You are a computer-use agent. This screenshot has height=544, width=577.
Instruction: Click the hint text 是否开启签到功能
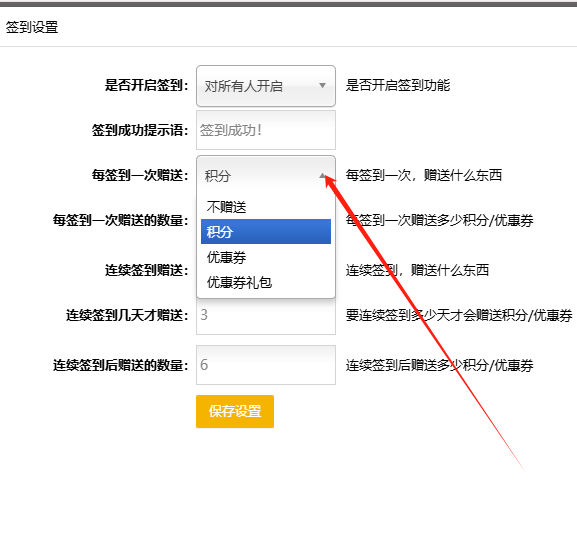pyautogui.click(x=398, y=85)
